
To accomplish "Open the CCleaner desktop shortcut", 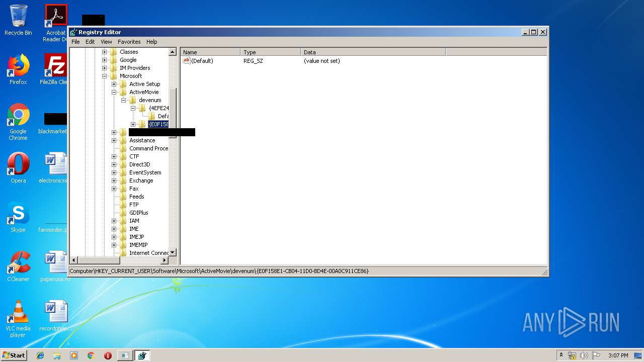I will 18,266.
